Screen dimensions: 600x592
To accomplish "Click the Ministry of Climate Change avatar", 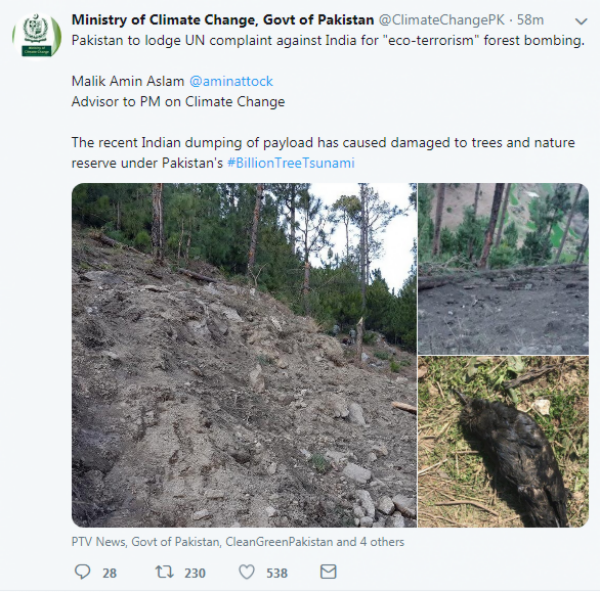I will (36, 37).
